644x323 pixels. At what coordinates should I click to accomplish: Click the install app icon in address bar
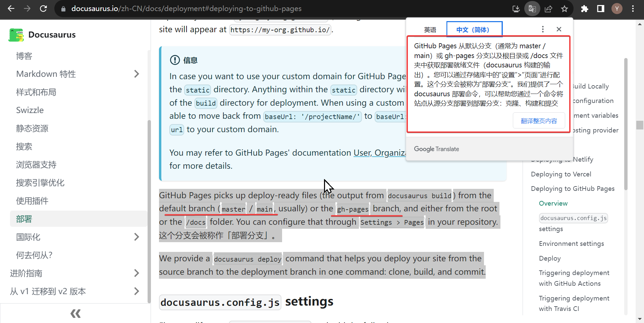[516, 9]
